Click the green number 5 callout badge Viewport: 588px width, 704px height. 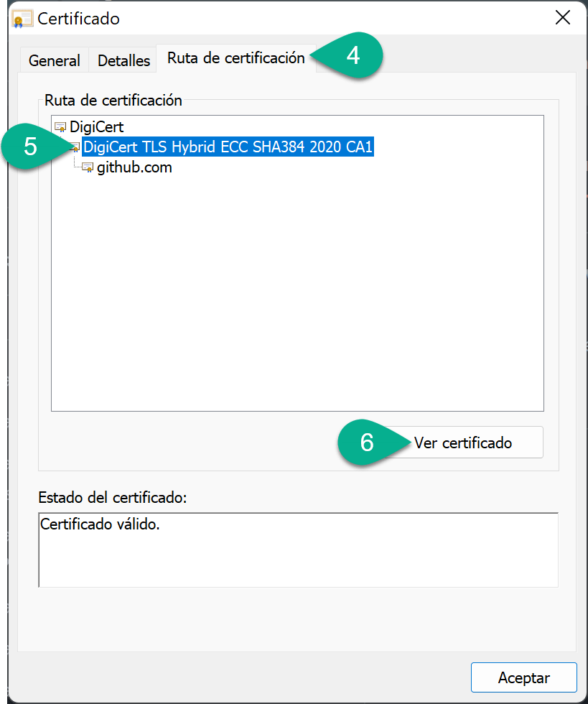(31, 147)
